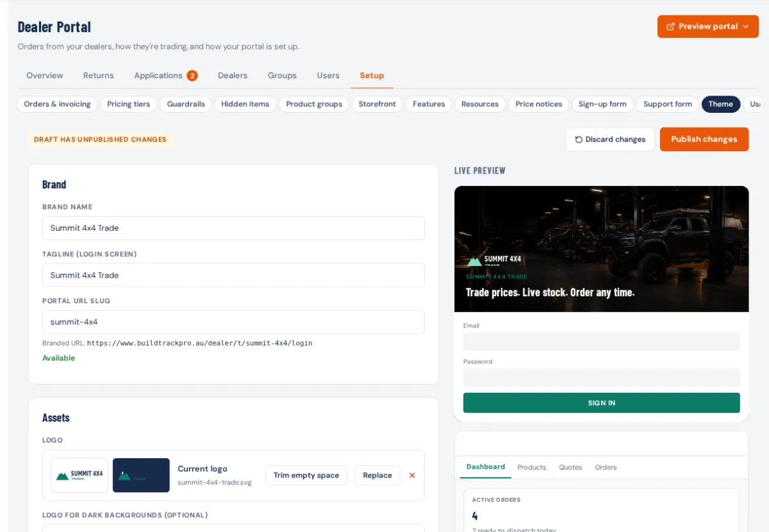Open the Support form section

pos(668,104)
